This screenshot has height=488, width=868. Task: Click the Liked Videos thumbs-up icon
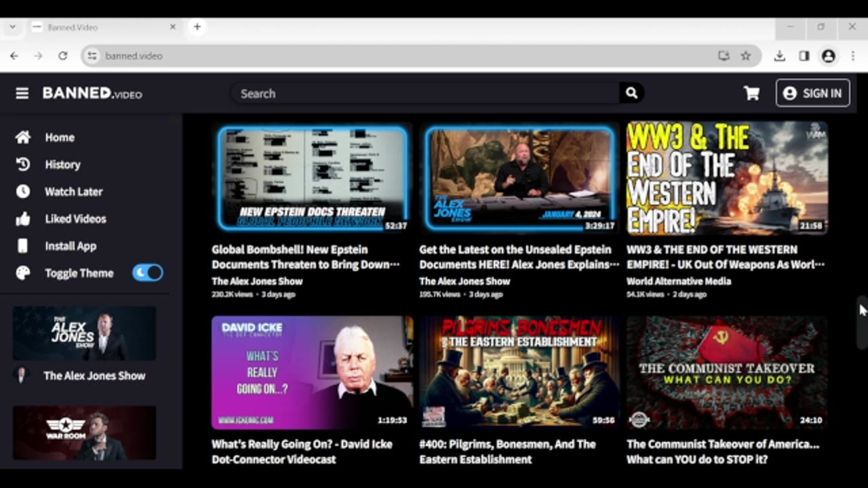pyautogui.click(x=23, y=218)
